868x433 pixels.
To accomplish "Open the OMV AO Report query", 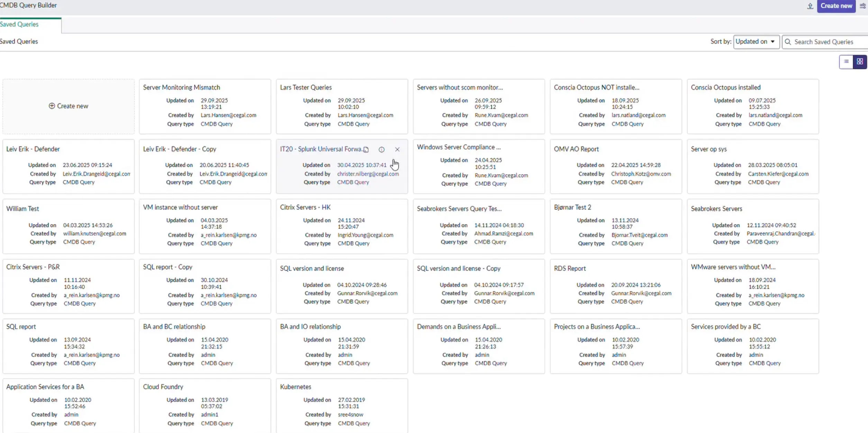I will [576, 149].
